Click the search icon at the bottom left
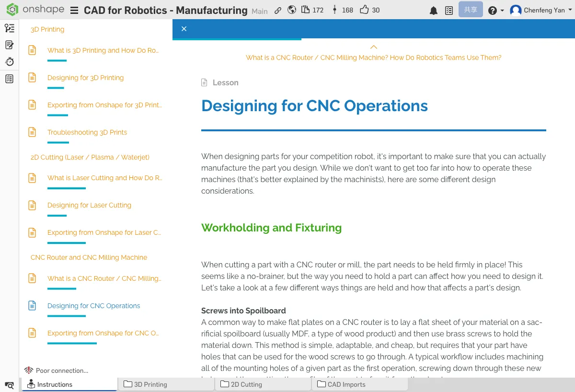The height and width of the screenshot is (392, 575). [9, 385]
